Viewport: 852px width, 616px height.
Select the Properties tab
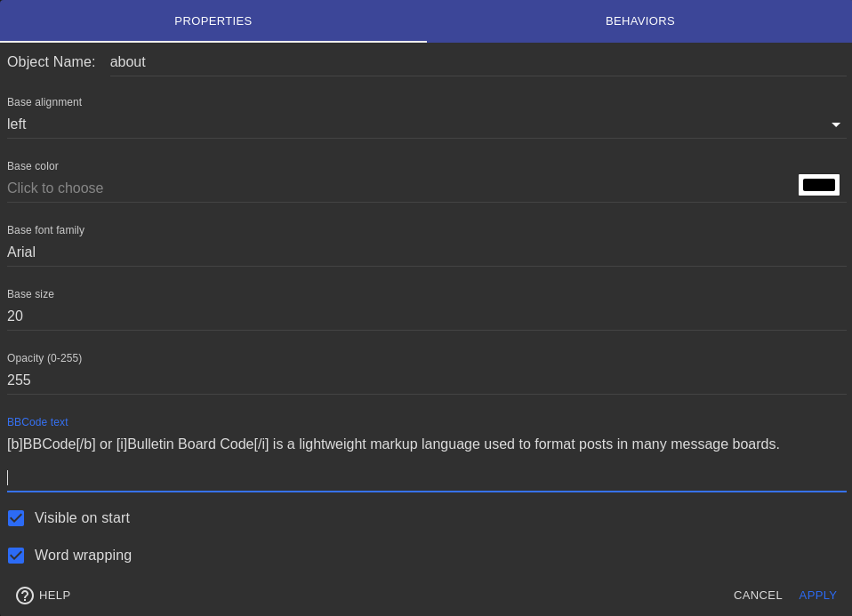coord(213,21)
